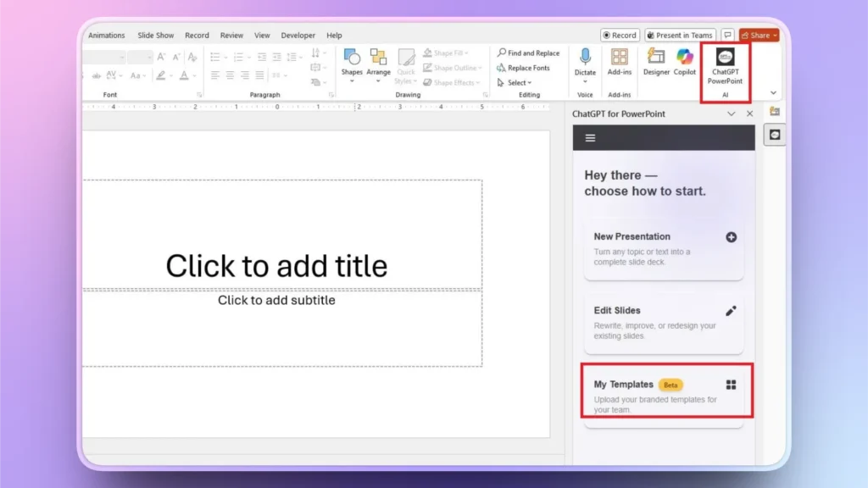Image resolution: width=868 pixels, height=488 pixels.
Task: Click the plus icon on New Presentation card
Action: [x=730, y=237]
